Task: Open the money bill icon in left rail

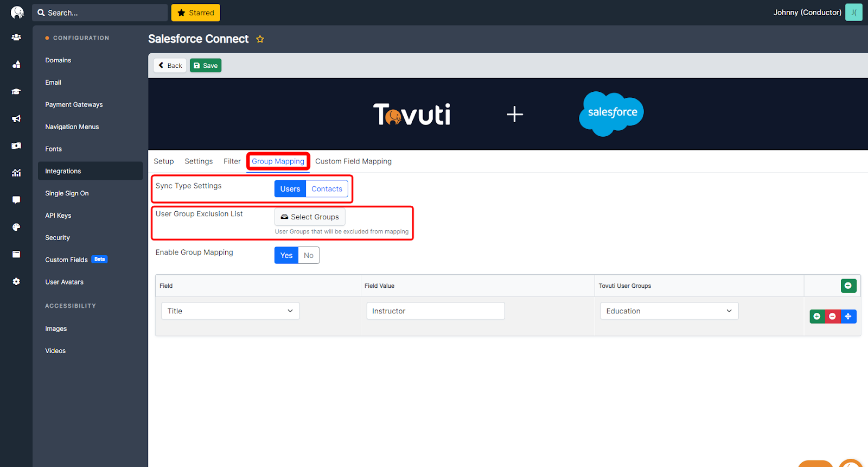Action: [16, 146]
